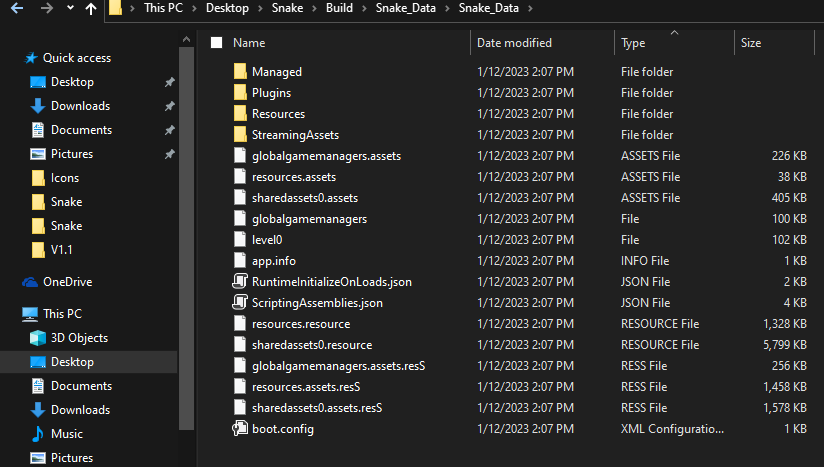Click the OneDrive cloud icon
The image size is (824, 467).
[30, 282]
